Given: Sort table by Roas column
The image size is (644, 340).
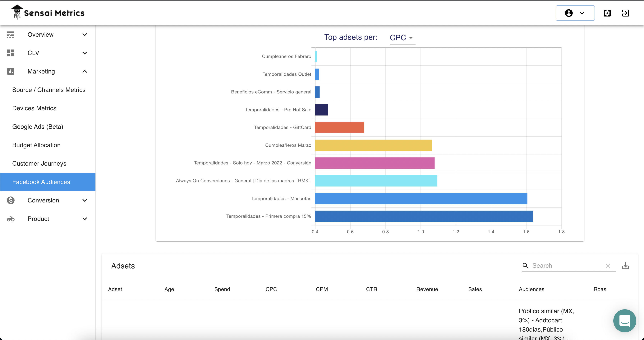Looking at the screenshot, I should tap(600, 289).
